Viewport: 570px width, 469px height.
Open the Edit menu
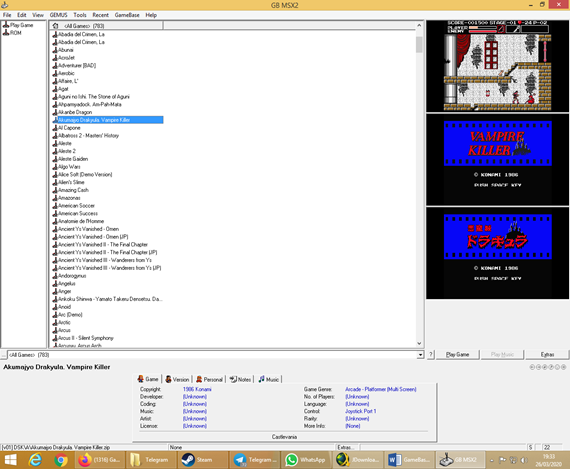(x=21, y=15)
